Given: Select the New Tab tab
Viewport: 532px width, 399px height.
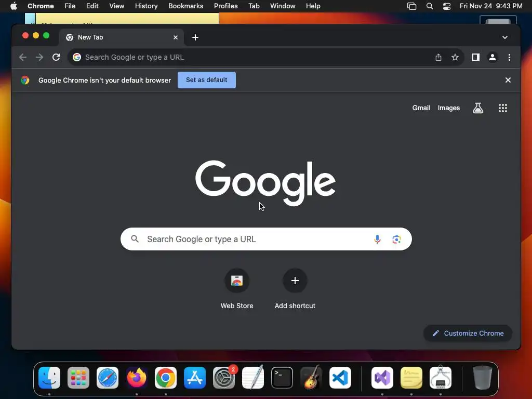Looking at the screenshot, I should pos(122,37).
